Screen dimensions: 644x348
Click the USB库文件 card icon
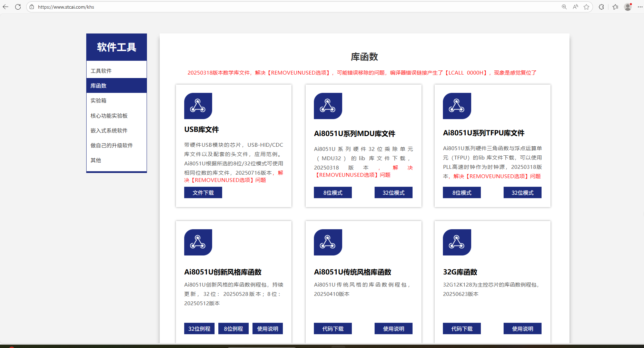click(198, 106)
